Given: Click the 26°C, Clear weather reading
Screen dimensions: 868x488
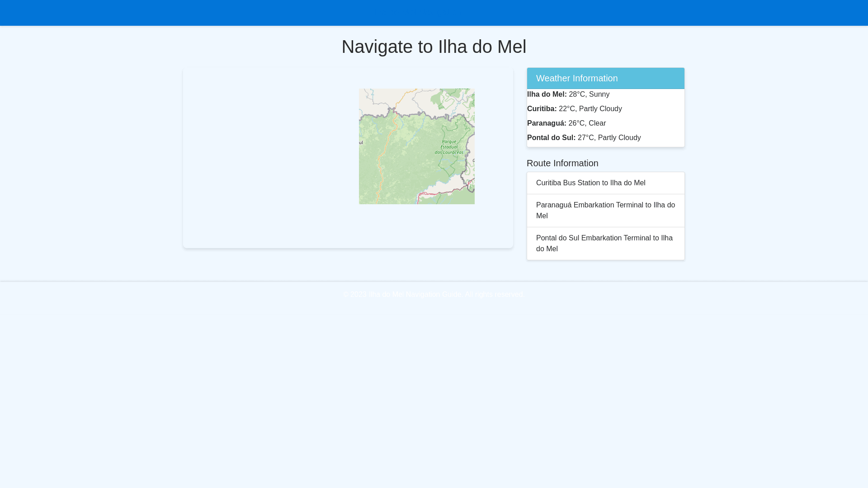Looking at the screenshot, I should click(587, 123).
